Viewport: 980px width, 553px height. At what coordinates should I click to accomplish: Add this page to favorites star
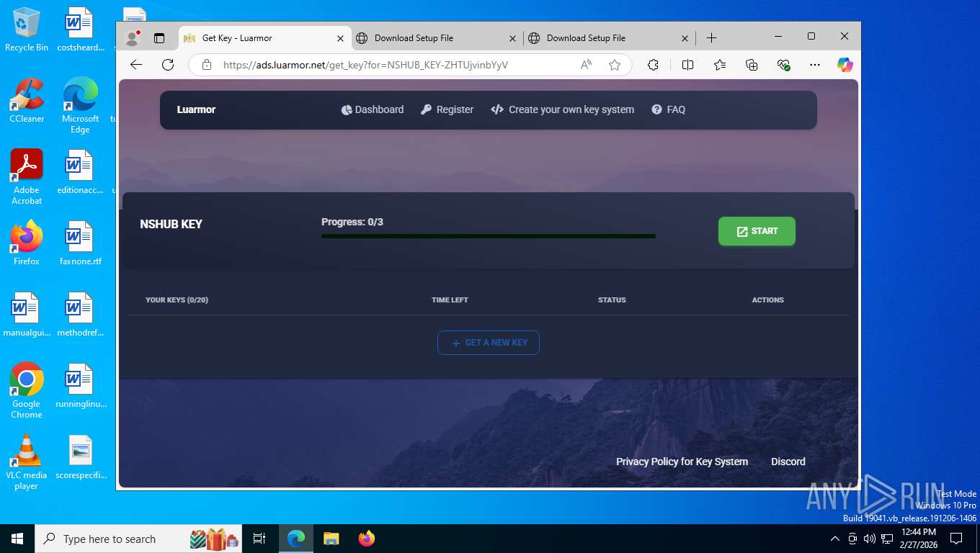pyautogui.click(x=615, y=65)
